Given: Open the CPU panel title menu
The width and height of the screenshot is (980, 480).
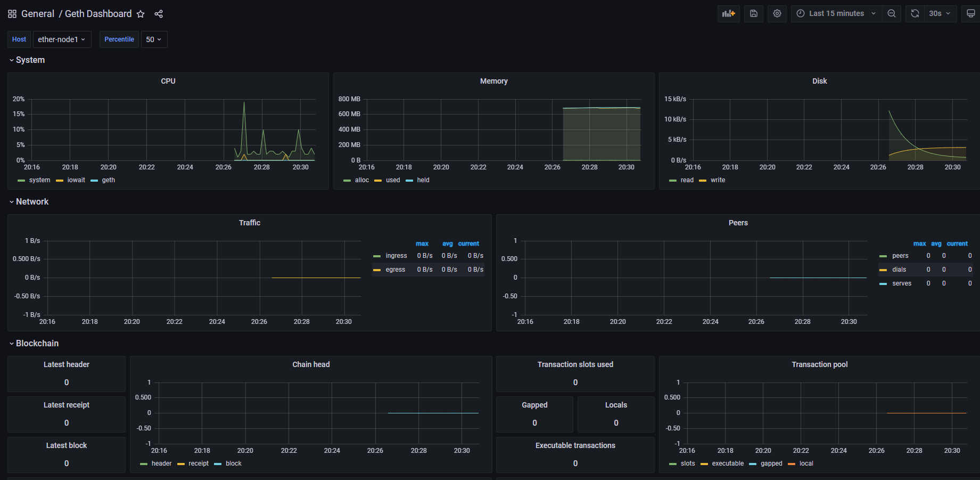Looking at the screenshot, I should pyautogui.click(x=168, y=81).
